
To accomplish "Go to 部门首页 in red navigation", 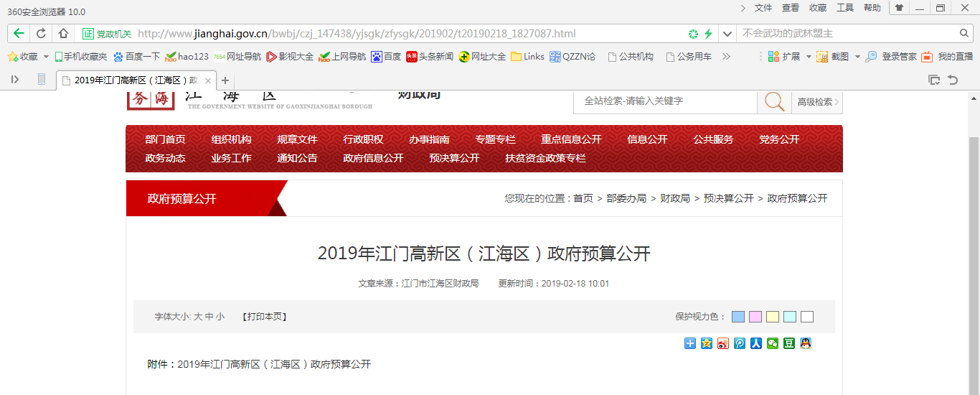I will (165, 139).
